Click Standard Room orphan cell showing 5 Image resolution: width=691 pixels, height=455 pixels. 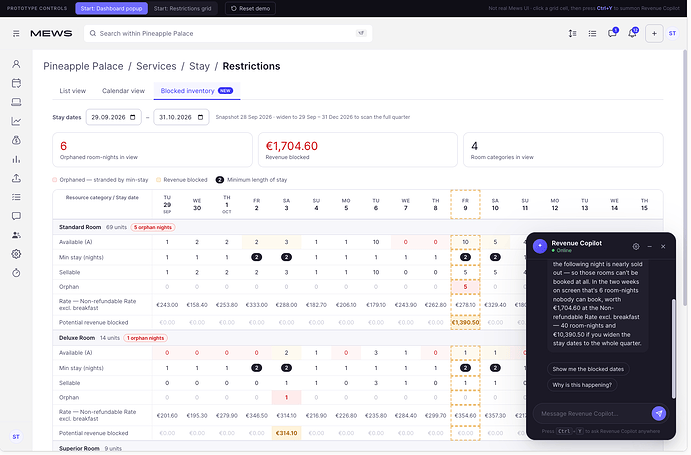(465, 287)
